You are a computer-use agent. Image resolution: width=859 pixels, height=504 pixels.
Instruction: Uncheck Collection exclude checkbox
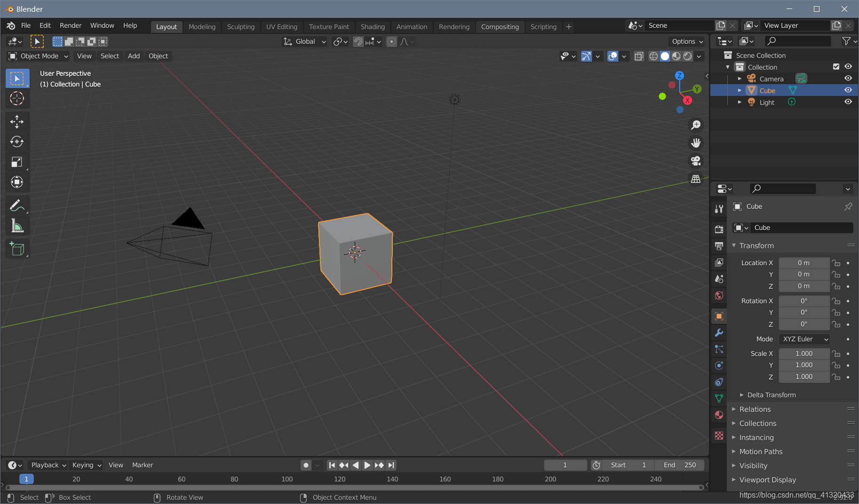pyautogui.click(x=836, y=66)
